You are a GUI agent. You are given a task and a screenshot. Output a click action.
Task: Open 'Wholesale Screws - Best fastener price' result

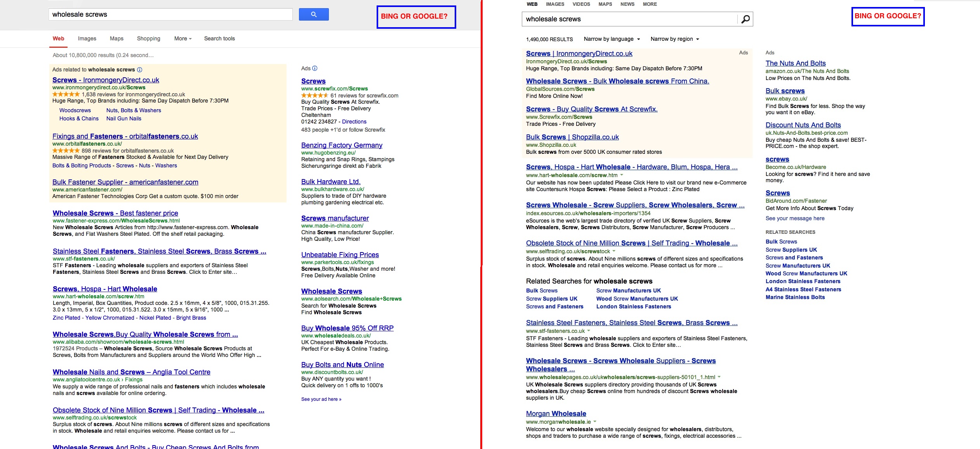point(115,213)
